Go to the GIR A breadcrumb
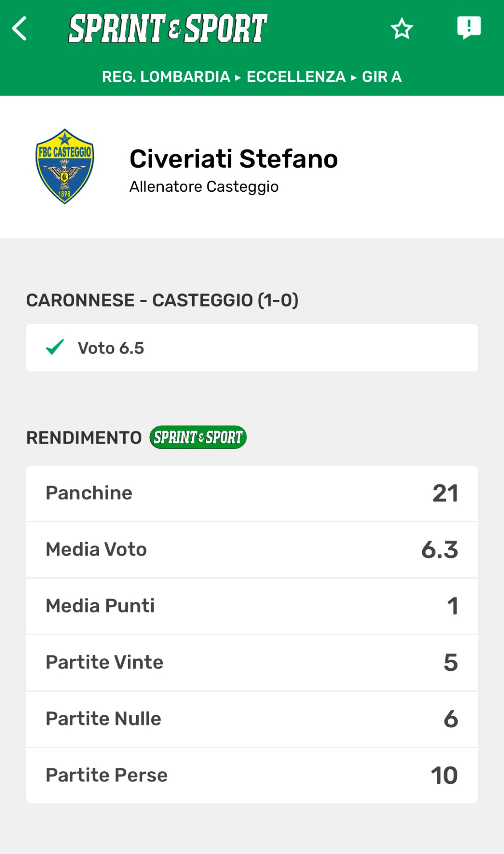Image resolution: width=504 pixels, height=854 pixels. [x=382, y=77]
